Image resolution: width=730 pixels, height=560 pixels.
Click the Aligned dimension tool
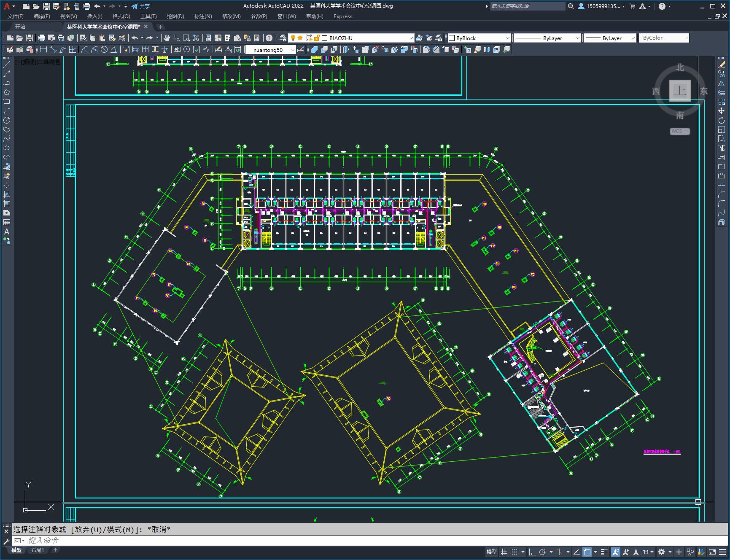pos(53,49)
